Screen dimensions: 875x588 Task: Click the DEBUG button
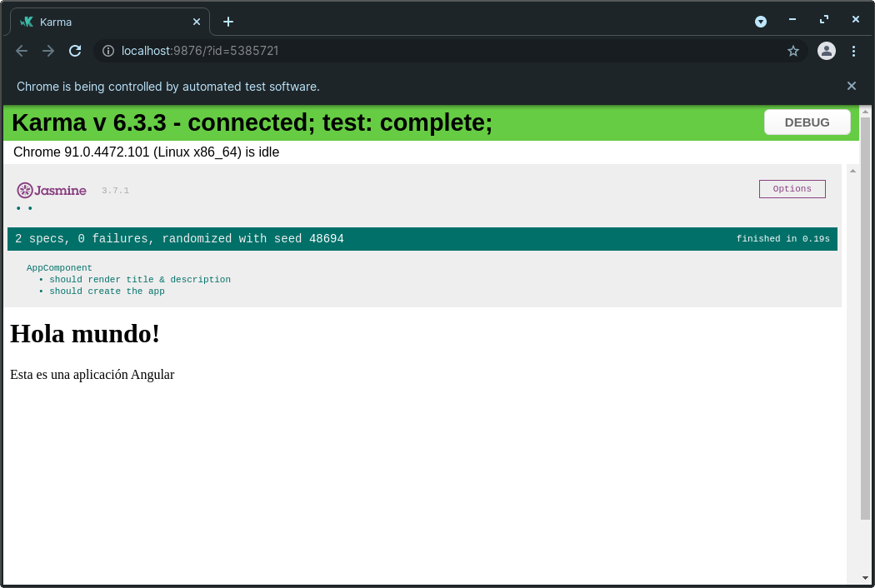[x=807, y=122]
